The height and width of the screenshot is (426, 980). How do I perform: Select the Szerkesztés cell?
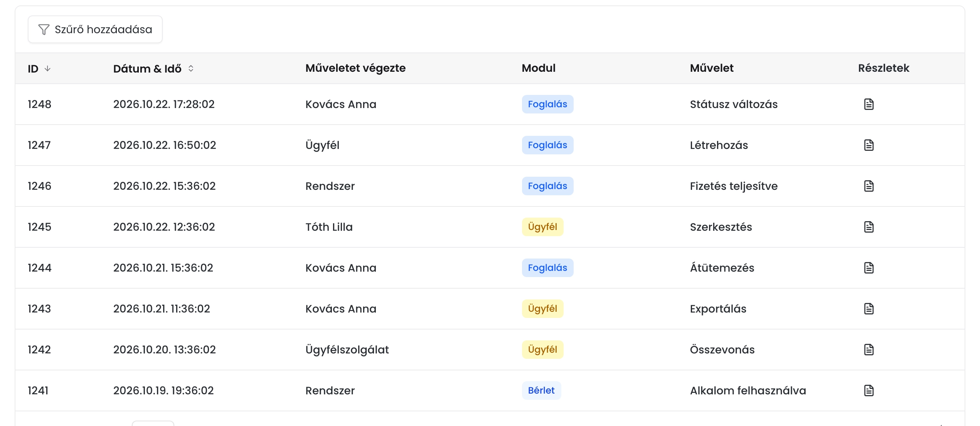click(x=721, y=227)
